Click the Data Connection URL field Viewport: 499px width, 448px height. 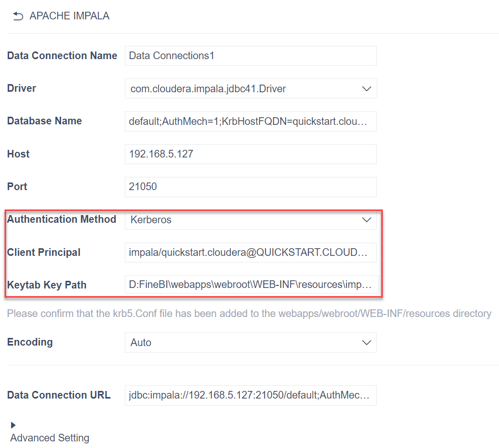click(250, 395)
